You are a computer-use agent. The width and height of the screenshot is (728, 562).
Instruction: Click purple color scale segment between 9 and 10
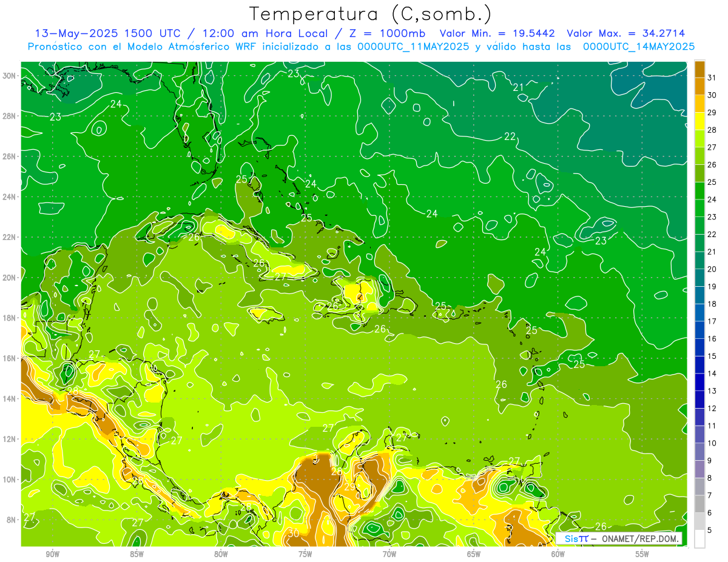coord(699,452)
